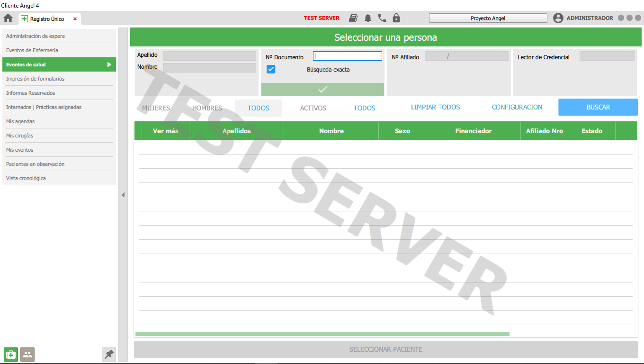Open notifications bell icon

368,18
